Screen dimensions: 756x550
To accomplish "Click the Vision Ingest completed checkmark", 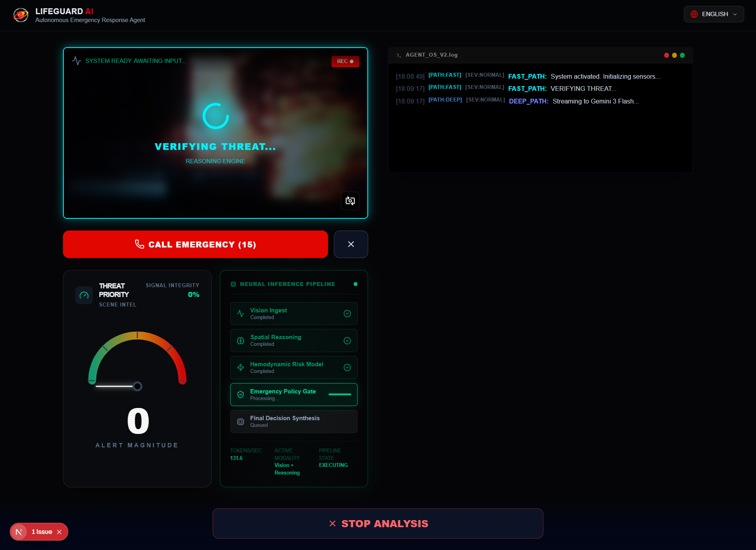I will (347, 314).
